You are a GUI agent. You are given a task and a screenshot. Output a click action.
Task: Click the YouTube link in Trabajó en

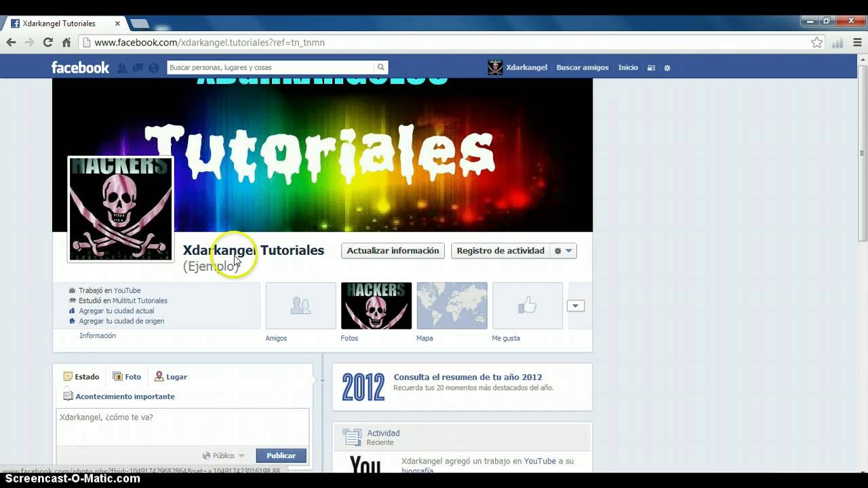coord(127,291)
